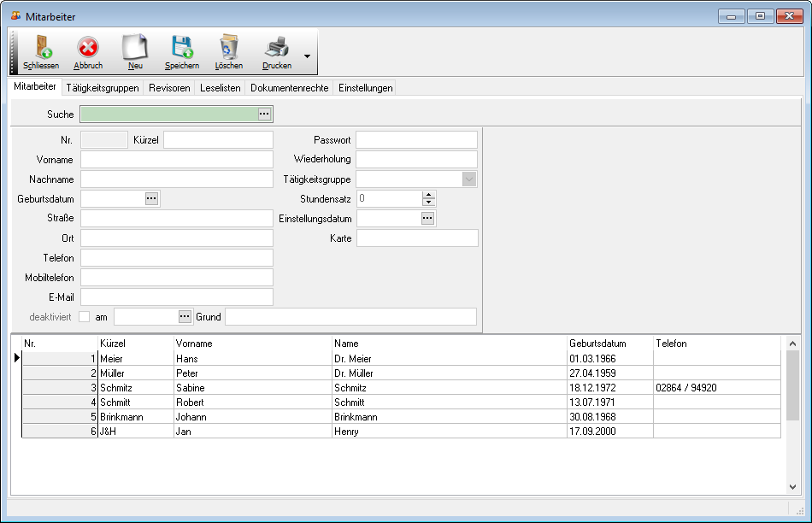
Task: Click the table's vertical scrollbar down arrow
Action: [x=792, y=485]
